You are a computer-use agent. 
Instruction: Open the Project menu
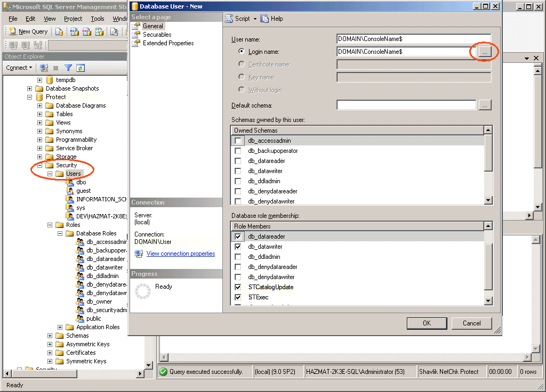click(73, 19)
